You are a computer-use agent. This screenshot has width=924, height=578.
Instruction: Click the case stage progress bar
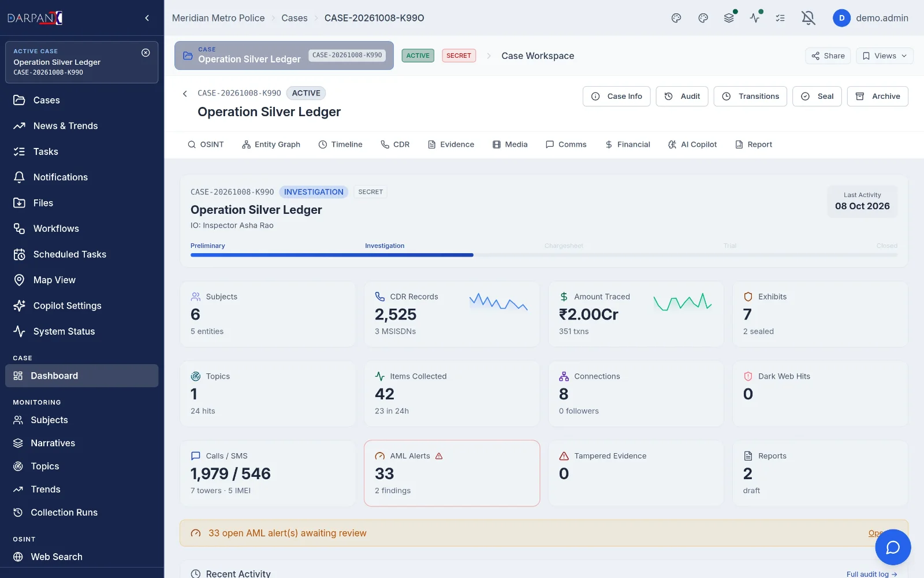click(x=544, y=255)
